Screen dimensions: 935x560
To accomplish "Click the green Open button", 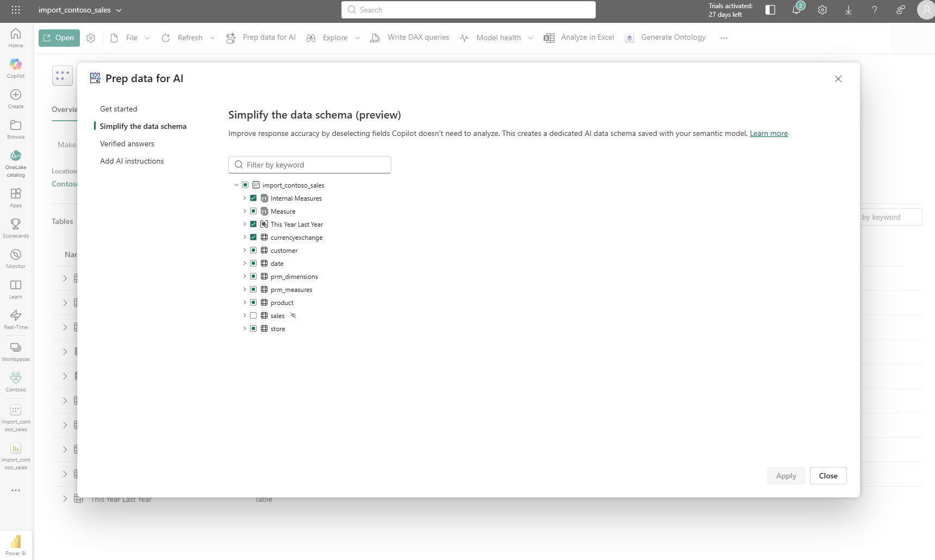I will (59, 38).
